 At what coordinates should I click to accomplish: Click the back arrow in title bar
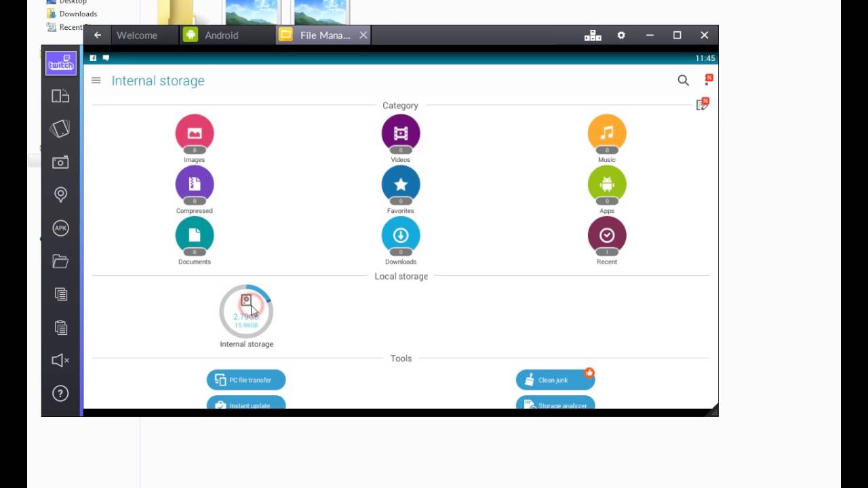pyautogui.click(x=98, y=35)
